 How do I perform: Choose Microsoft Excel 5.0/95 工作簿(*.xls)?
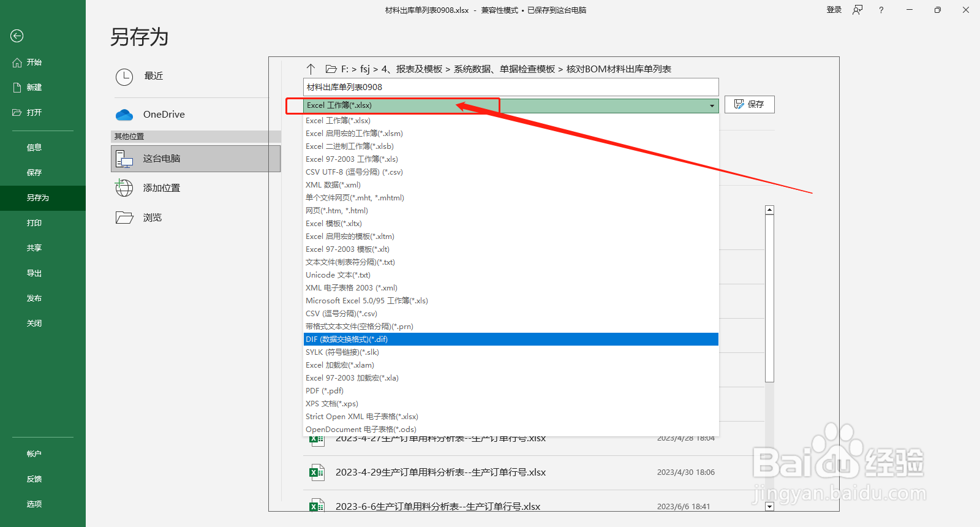[511, 301]
